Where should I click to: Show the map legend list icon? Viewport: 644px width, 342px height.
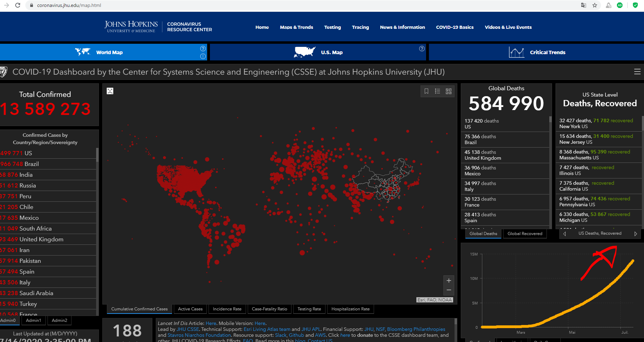click(x=438, y=91)
